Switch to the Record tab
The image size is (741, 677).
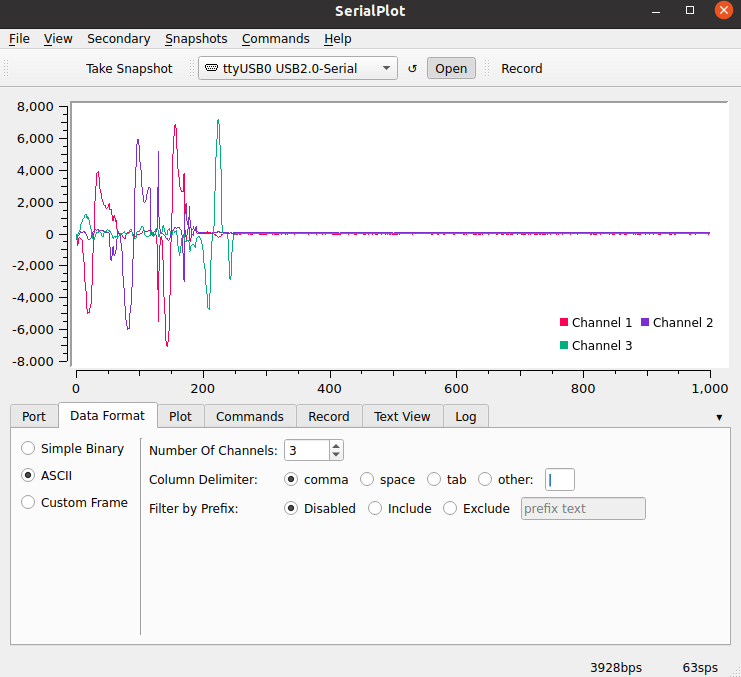329,416
